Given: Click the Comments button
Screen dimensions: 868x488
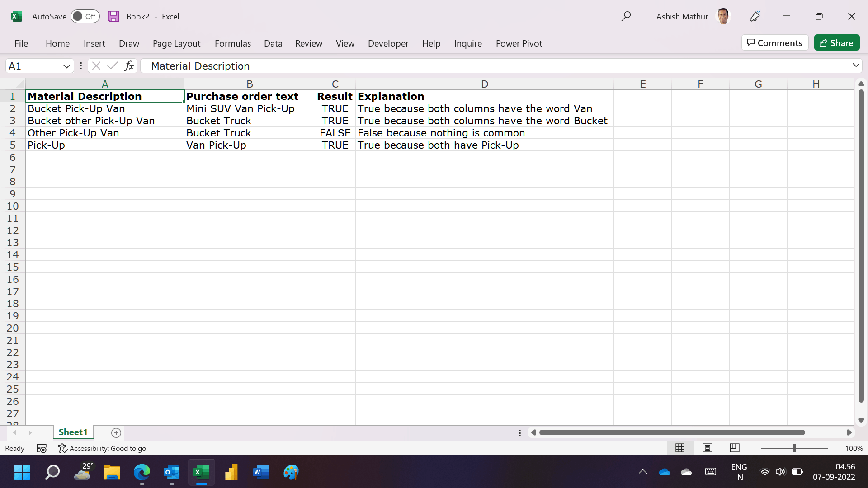Looking at the screenshot, I should pyautogui.click(x=775, y=43).
